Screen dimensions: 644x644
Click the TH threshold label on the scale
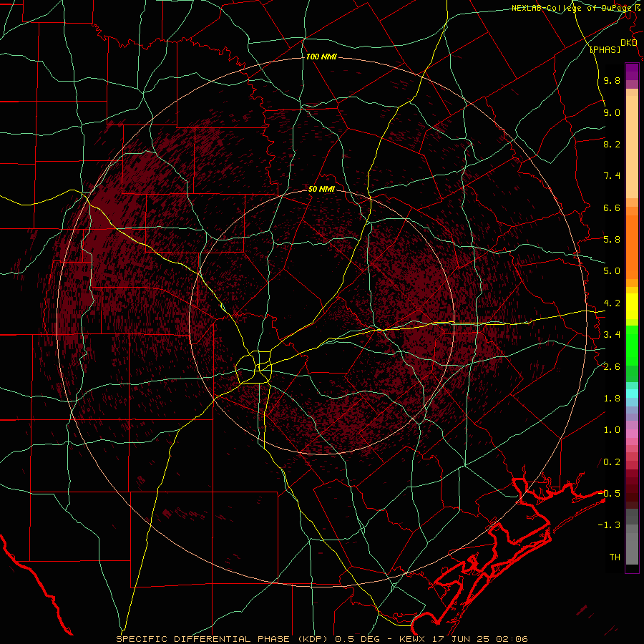click(615, 557)
